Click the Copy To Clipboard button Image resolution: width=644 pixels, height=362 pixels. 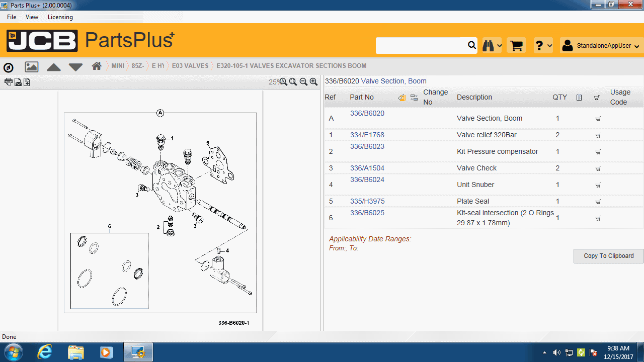[x=608, y=256]
